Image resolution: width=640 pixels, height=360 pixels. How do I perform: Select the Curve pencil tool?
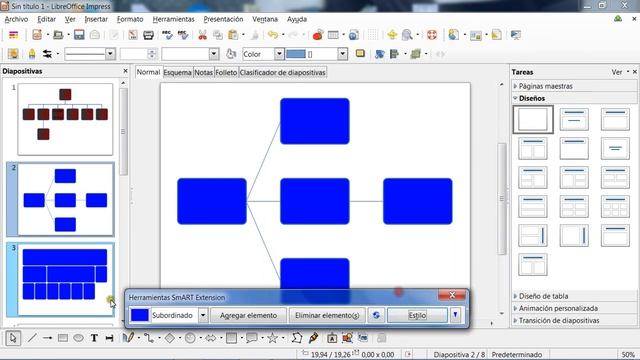point(128,338)
